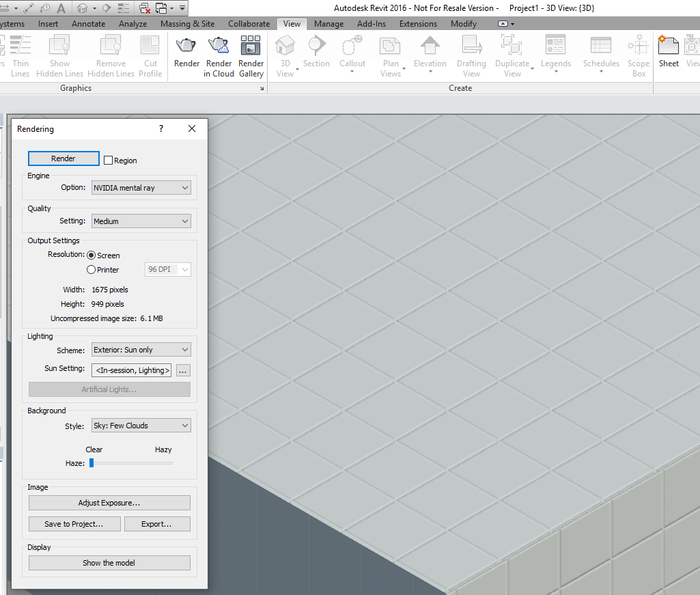Customize Quick Access Toolbar dropdown

[182, 8]
